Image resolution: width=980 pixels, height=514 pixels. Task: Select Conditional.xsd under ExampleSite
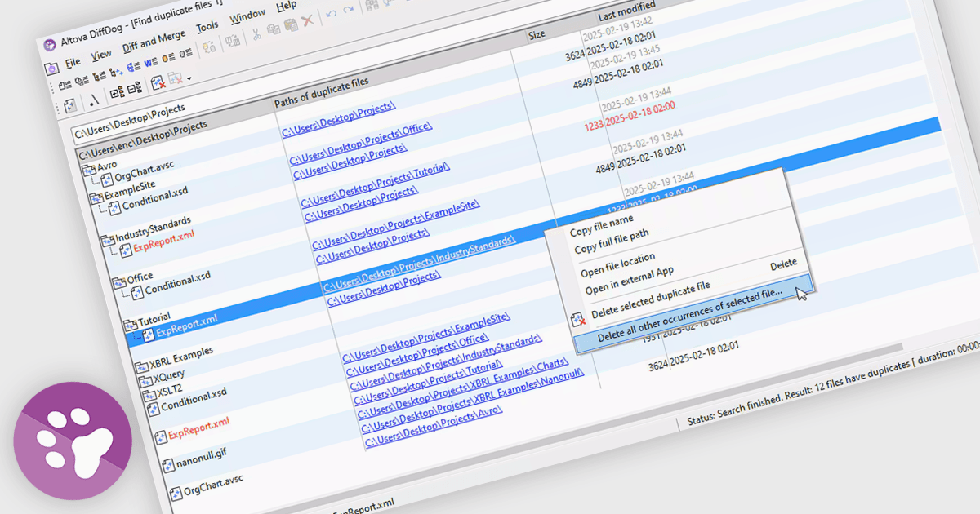point(154,198)
